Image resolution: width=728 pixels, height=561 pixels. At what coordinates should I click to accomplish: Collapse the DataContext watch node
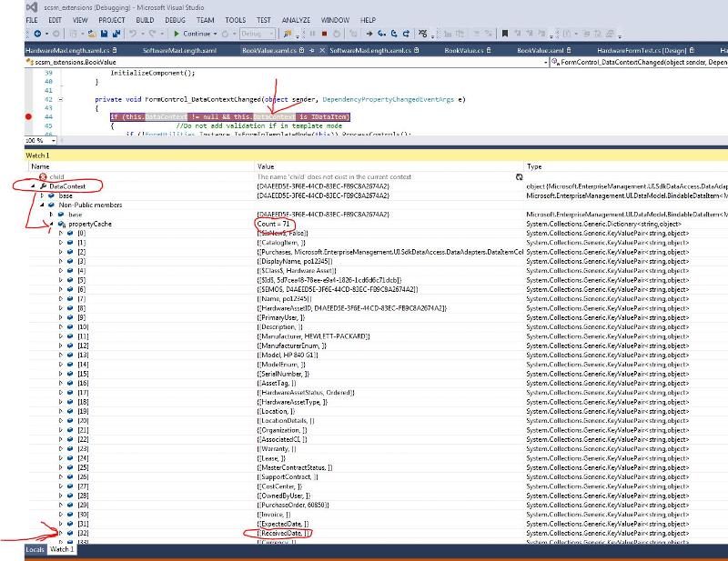[33, 186]
